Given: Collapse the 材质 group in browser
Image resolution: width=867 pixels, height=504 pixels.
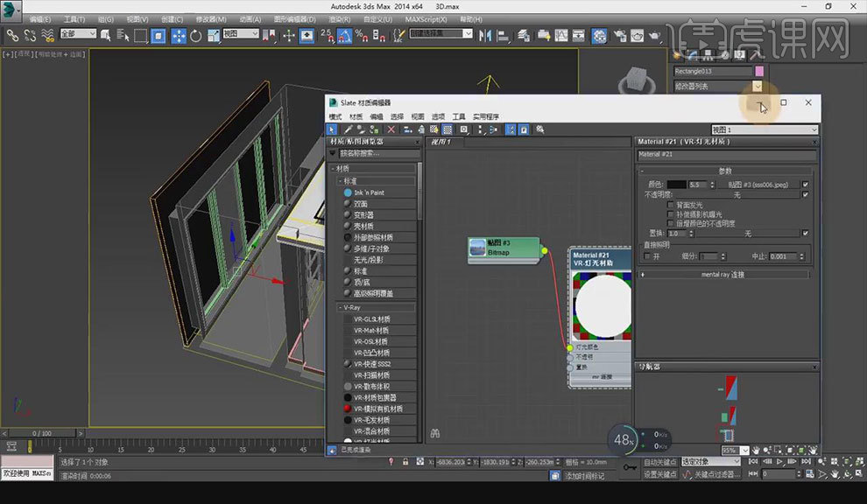Looking at the screenshot, I should (332, 169).
